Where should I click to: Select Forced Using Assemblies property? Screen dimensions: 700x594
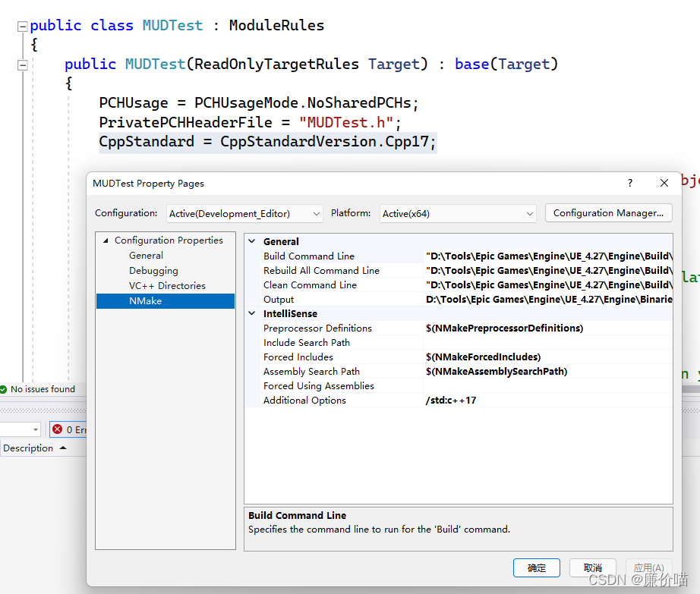point(318,385)
